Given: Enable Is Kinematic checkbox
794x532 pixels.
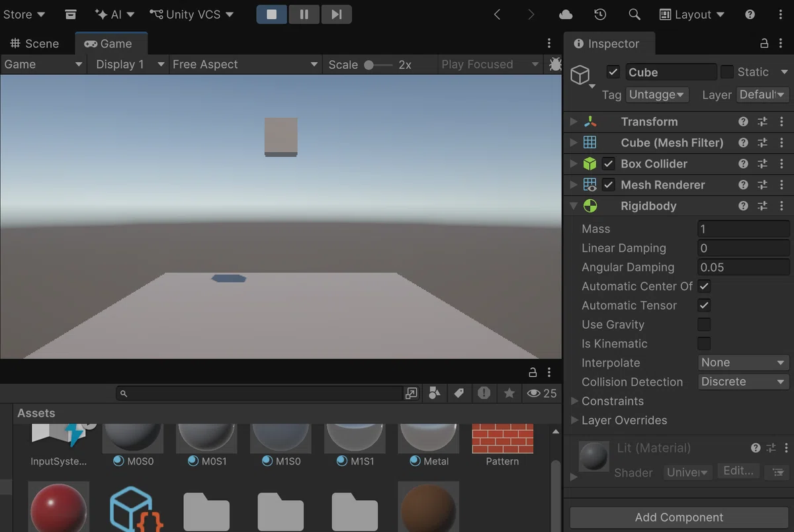Looking at the screenshot, I should (x=704, y=344).
